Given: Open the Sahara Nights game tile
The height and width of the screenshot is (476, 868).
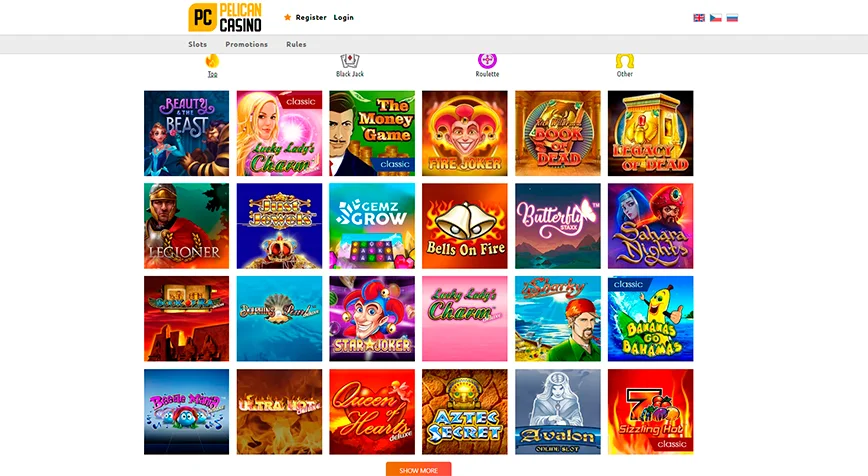Looking at the screenshot, I should click(x=650, y=226).
